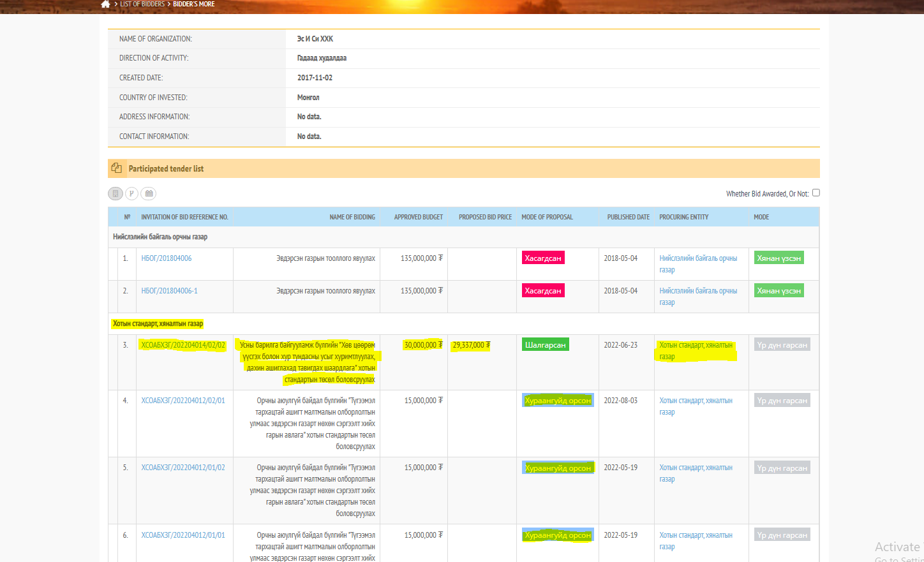Collapse the Хотын стандарт, хяналтын газар group row
The height and width of the screenshot is (562, 924).
(158, 324)
